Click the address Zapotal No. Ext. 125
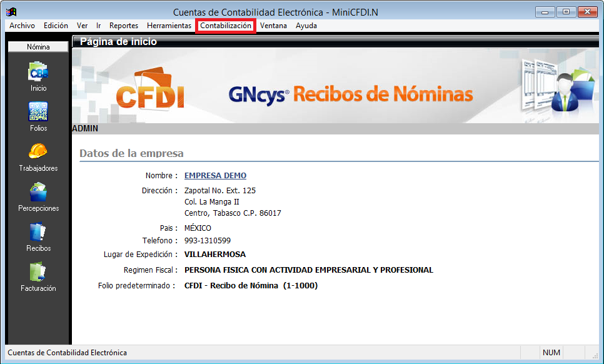The height and width of the screenshot is (364, 604). pos(220,190)
